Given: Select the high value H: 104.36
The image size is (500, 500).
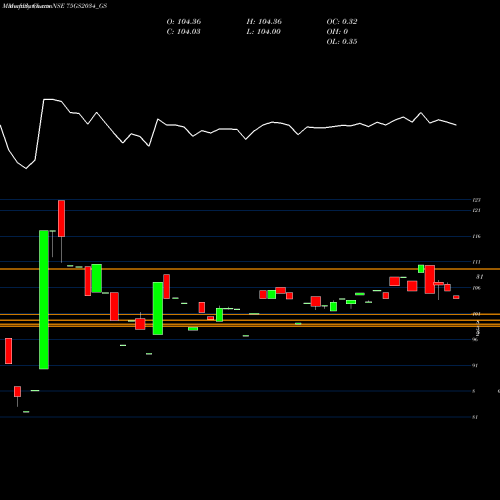Looking at the screenshot, I should (264, 22).
